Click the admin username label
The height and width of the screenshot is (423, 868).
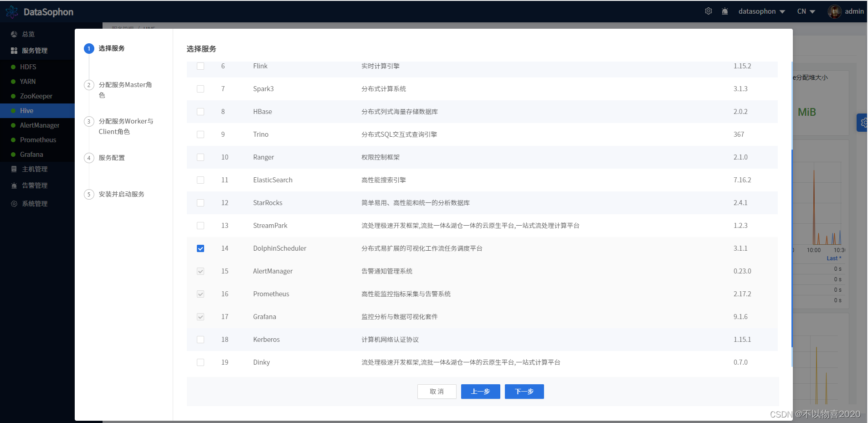(x=854, y=11)
